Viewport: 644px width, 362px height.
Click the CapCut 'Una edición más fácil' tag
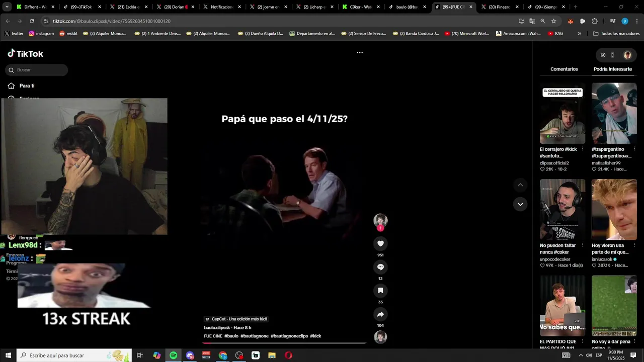(236, 319)
